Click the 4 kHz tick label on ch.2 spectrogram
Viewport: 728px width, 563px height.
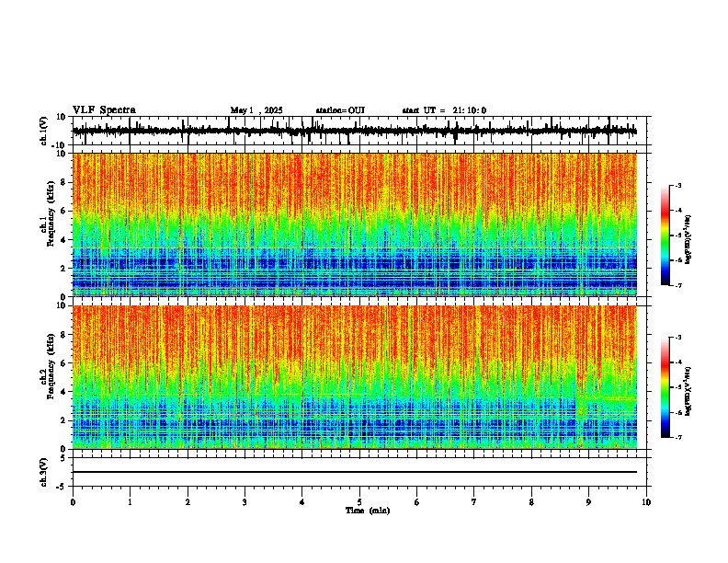[63, 392]
